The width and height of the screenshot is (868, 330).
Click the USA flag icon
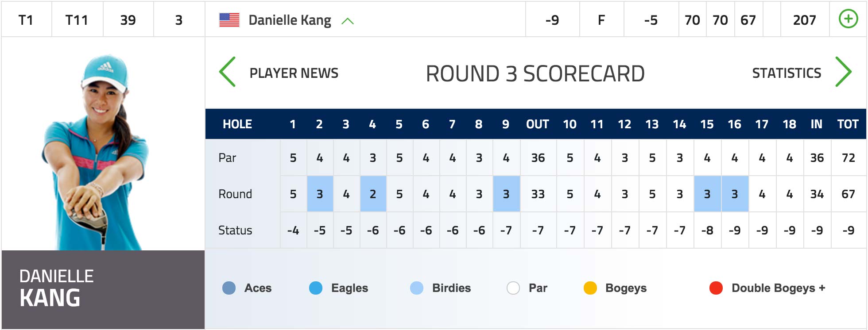(x=229, y=20)
